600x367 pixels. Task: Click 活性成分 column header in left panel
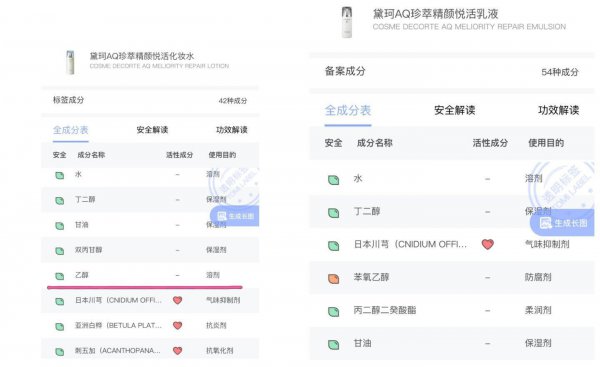click(x=179, y=155)
